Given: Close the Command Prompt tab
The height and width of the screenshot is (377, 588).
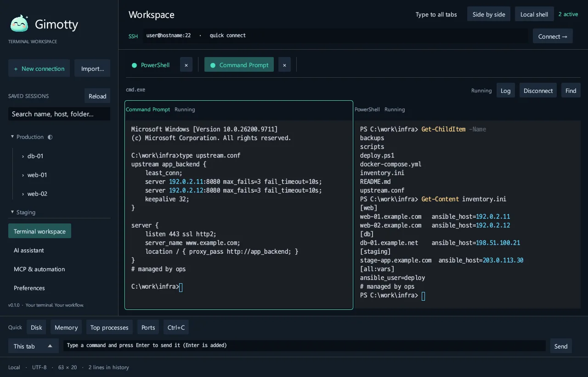Looking at the screenshot, I should tap(284, 65).
